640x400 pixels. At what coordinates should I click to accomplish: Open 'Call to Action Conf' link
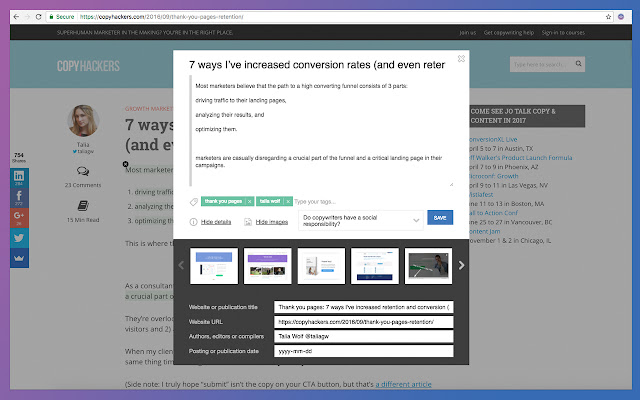[x=493, y=213]
